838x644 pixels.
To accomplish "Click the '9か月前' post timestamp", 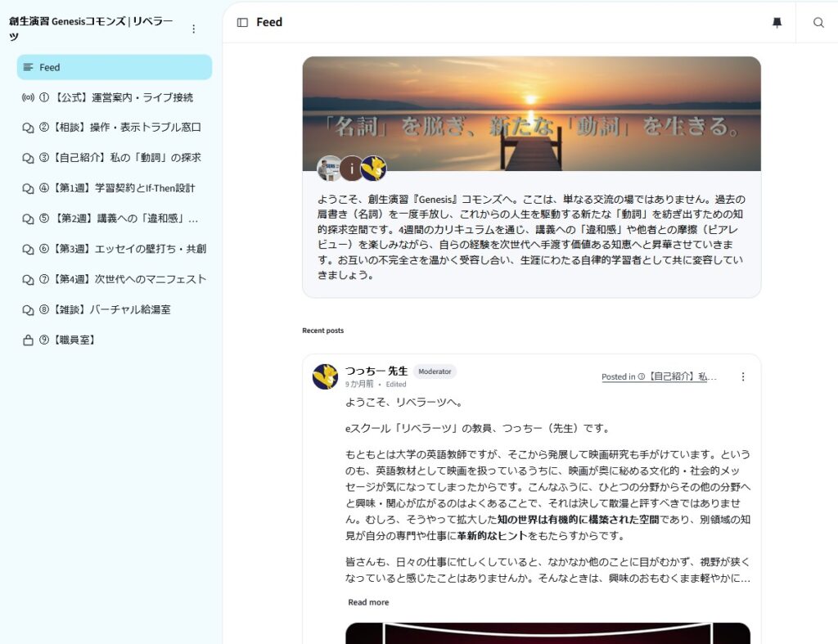I will pyautogui.click(x=359, y=385).
